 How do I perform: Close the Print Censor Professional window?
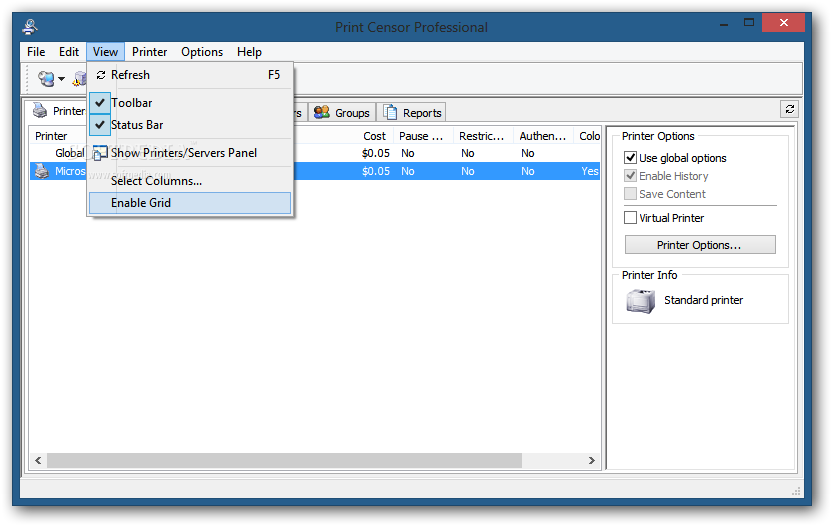784,23
